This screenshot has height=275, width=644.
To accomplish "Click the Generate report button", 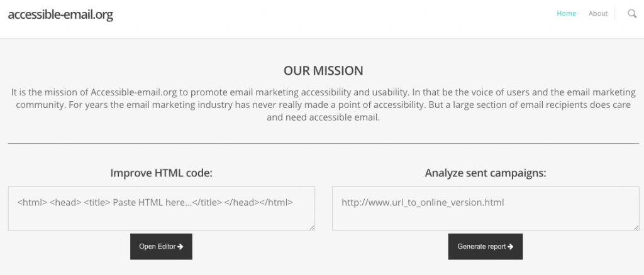I will tap(486, 247).
